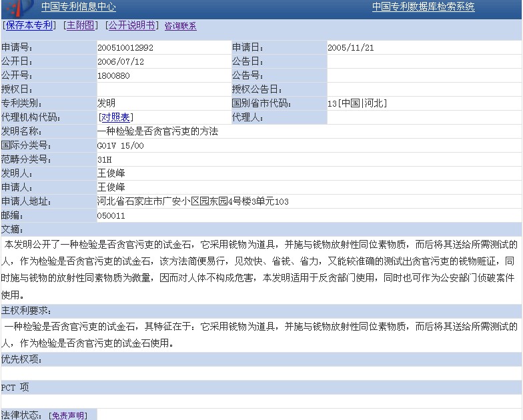
Task: Click the 授权公告日 field label
Action: 257,89
